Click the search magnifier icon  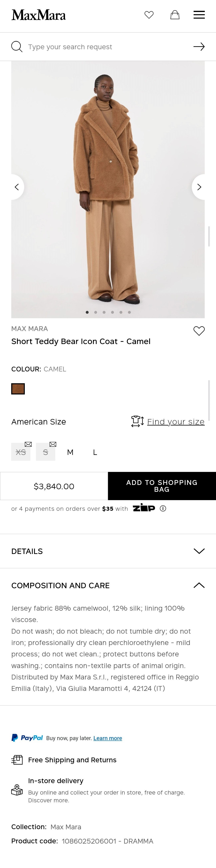pyautogui.click(x=17, y=46)
